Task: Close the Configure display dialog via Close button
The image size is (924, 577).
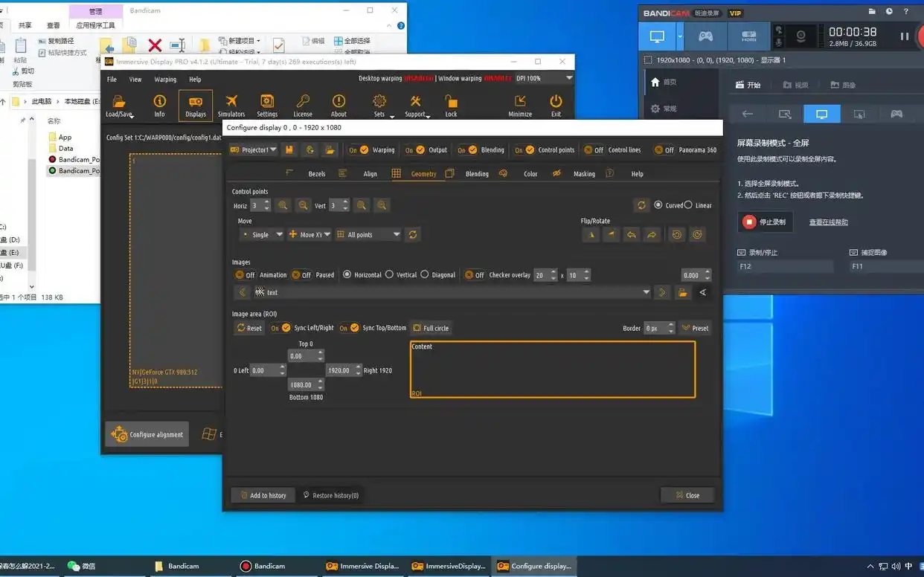Action: tap(687, 495)
